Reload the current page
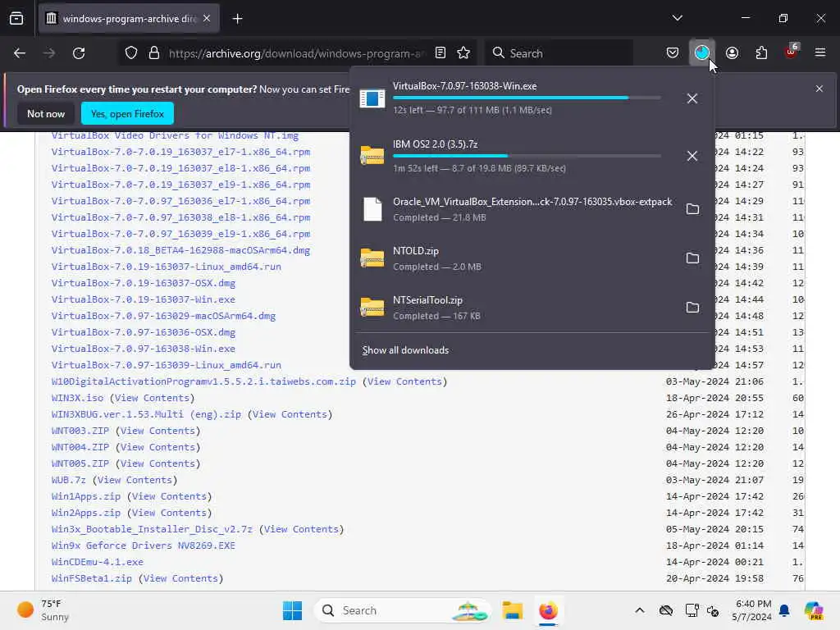 click(79, 53)
